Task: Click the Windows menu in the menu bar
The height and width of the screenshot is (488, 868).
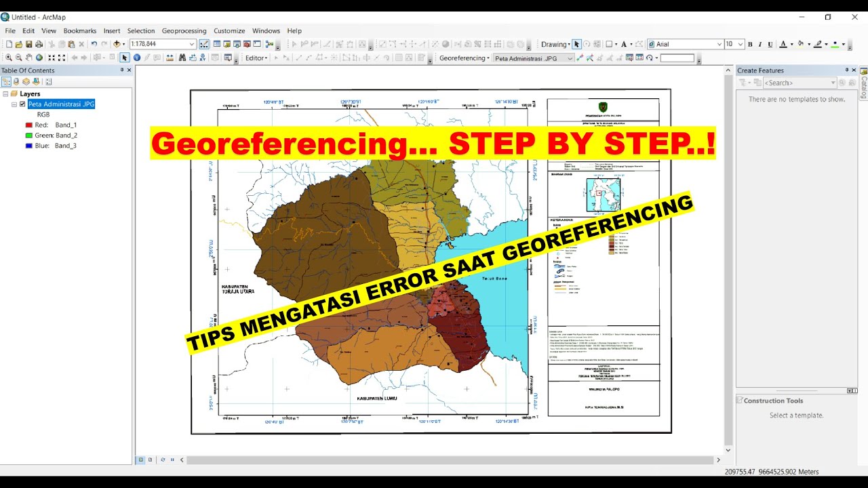Action: click(266, 30)
